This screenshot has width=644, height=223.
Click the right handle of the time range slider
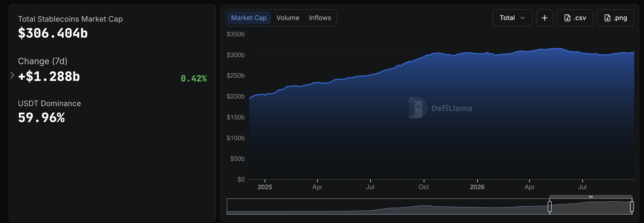632,206
